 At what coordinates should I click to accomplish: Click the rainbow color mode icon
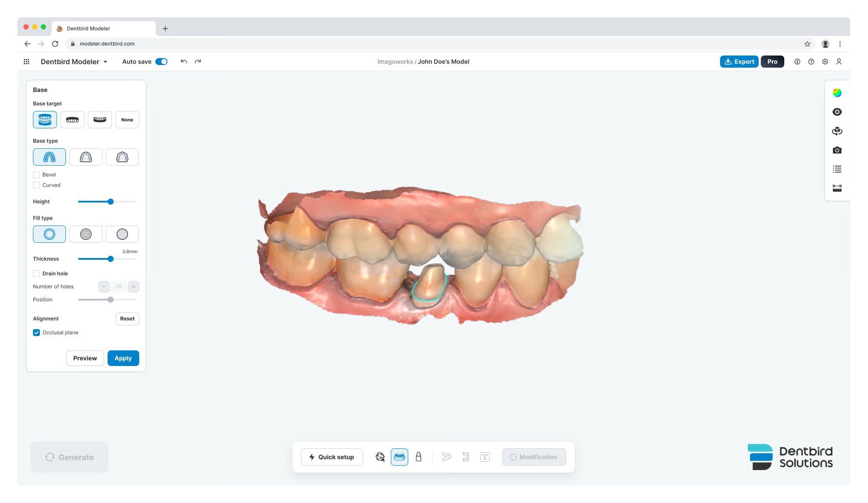pos(837,93)
